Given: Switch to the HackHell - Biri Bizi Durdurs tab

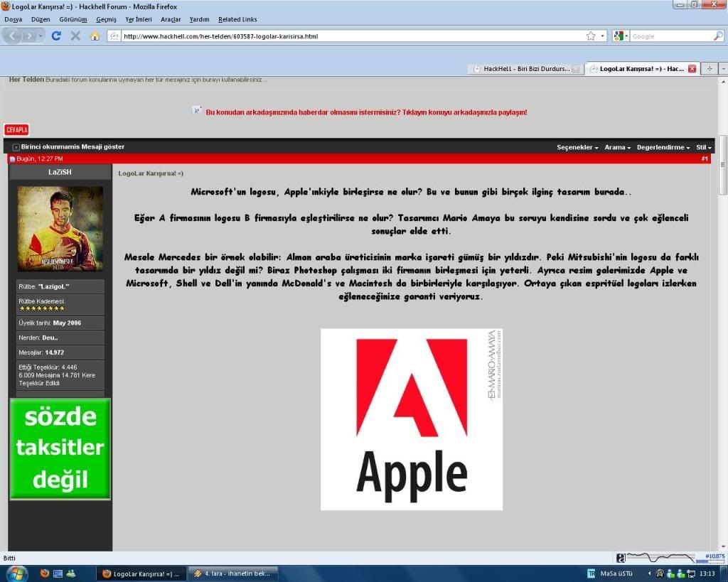Looking at the screenshot, I should 525,69.
